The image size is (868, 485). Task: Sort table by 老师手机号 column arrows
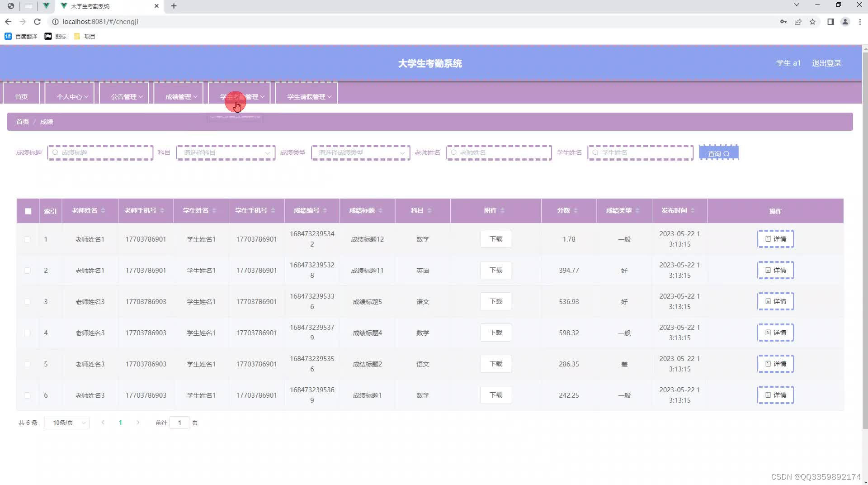click(162, 210)
